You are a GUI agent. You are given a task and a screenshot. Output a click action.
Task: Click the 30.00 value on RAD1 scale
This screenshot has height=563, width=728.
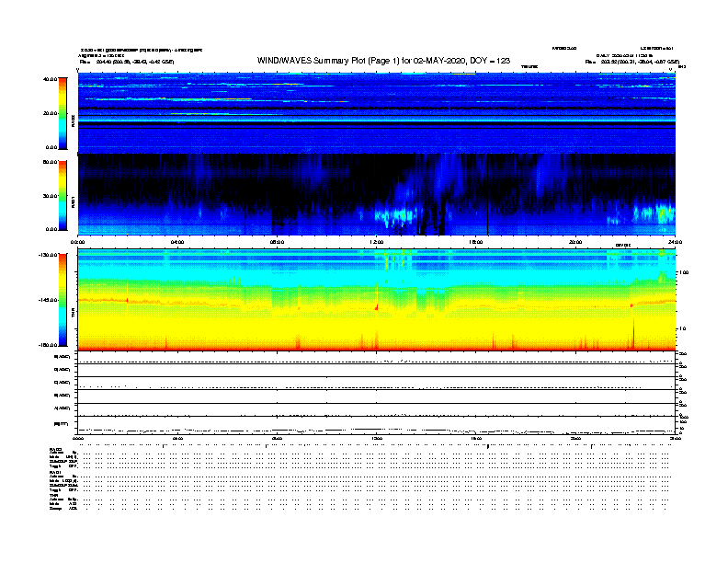pyautogui.click(x=50, y=196)
